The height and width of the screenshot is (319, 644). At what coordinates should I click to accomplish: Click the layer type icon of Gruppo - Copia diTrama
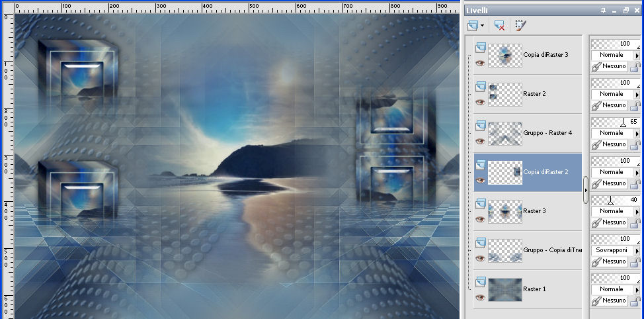tap(481, 243)
